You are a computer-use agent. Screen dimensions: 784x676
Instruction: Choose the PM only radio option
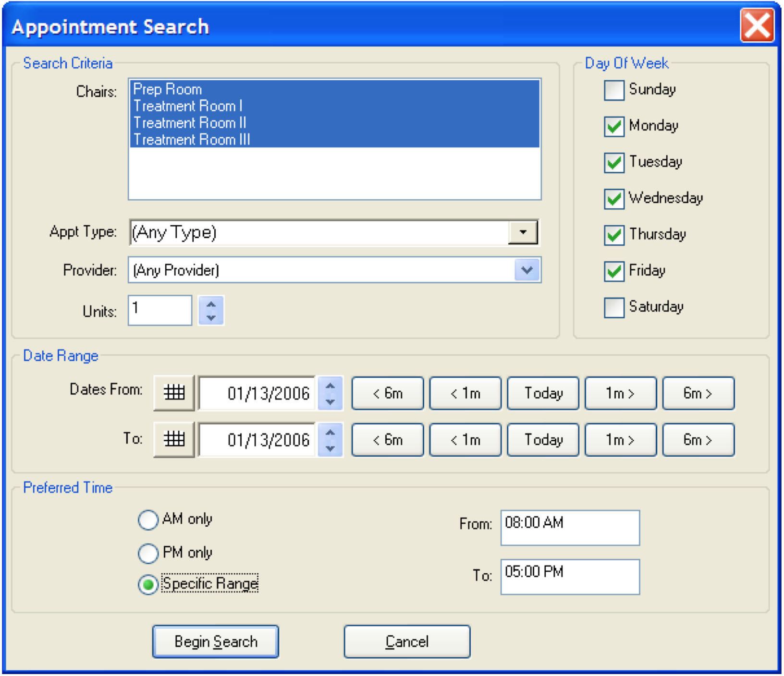tap(148, 553)
